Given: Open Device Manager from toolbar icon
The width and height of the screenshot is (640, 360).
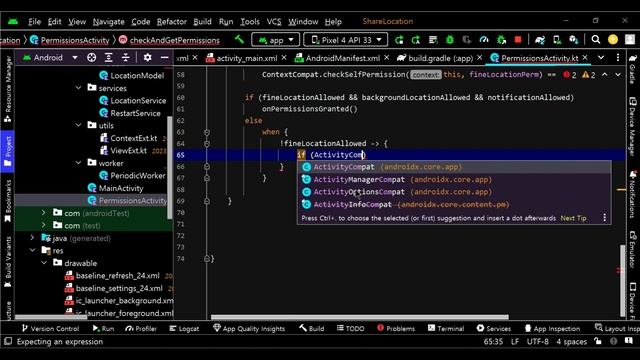Looking at the screenshot, I should pos(557,40).
